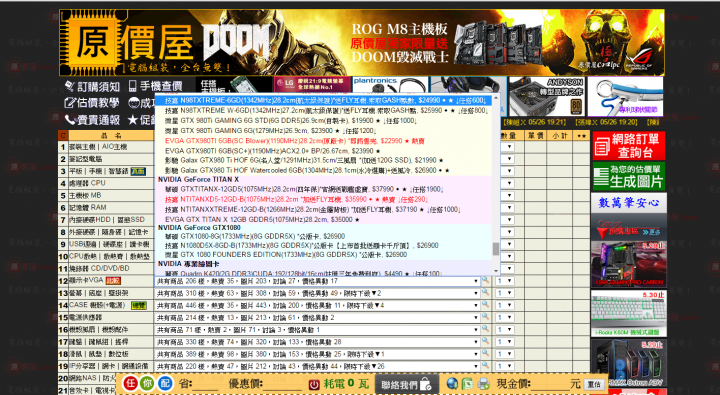This screenshot has height=395, width=720.
Task: Expand the 機殼風扇 product dropdown (71 樣)
Action: (317, 329)
